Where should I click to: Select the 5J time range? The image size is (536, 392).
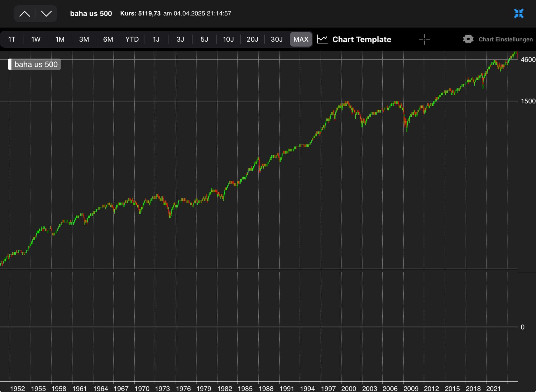click(204, 40)
